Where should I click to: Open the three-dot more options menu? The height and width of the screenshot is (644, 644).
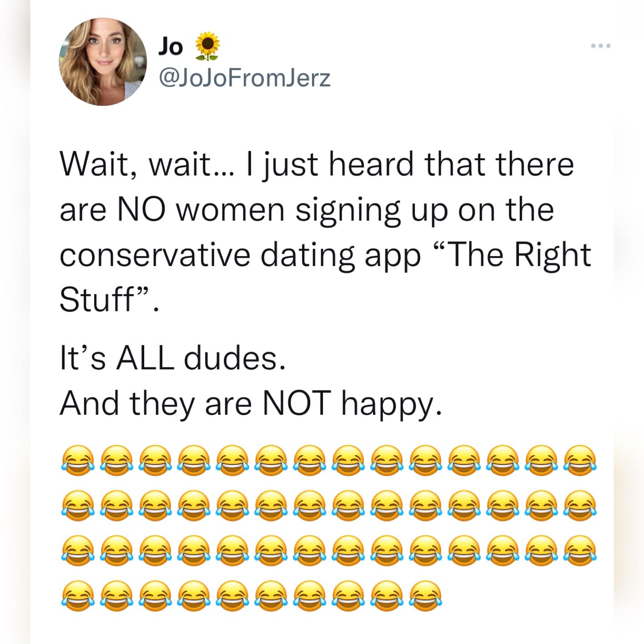(601, 46)
